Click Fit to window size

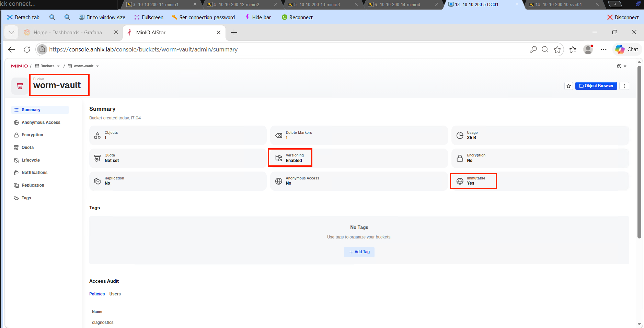[x=102, y=17]
